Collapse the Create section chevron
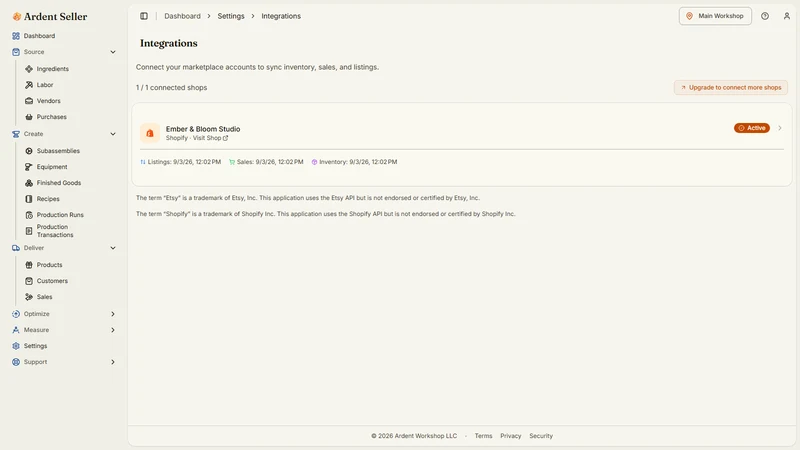This screenshot has width=800, height=450. (113, 134)
